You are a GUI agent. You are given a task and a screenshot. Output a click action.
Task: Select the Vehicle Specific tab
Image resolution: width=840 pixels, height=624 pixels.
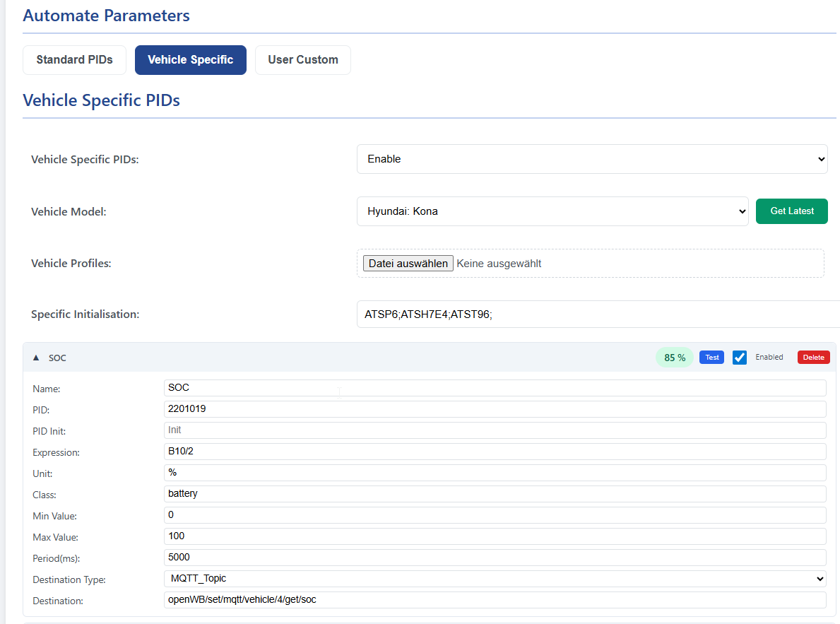tap(190, 59)
